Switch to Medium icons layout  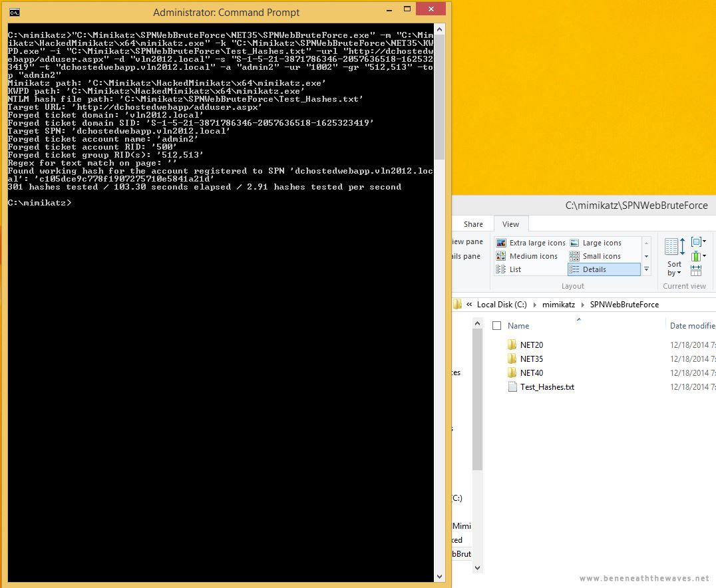(x=527, y=256)
